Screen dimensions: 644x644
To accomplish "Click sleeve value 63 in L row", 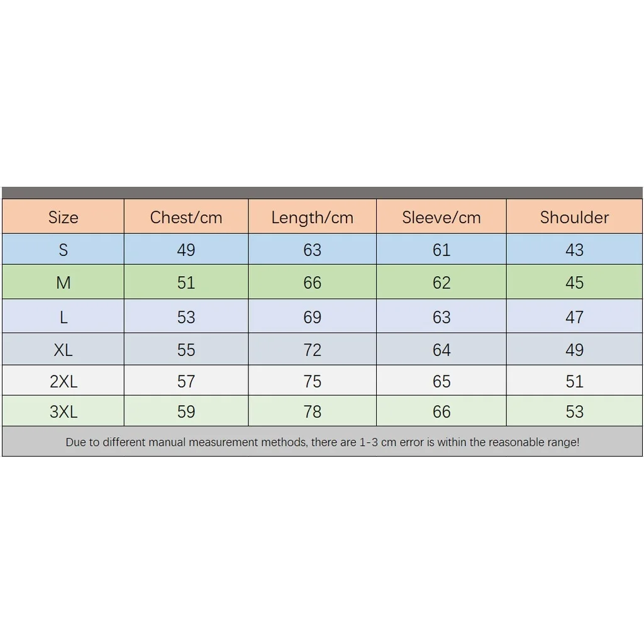I will [441, 317].
